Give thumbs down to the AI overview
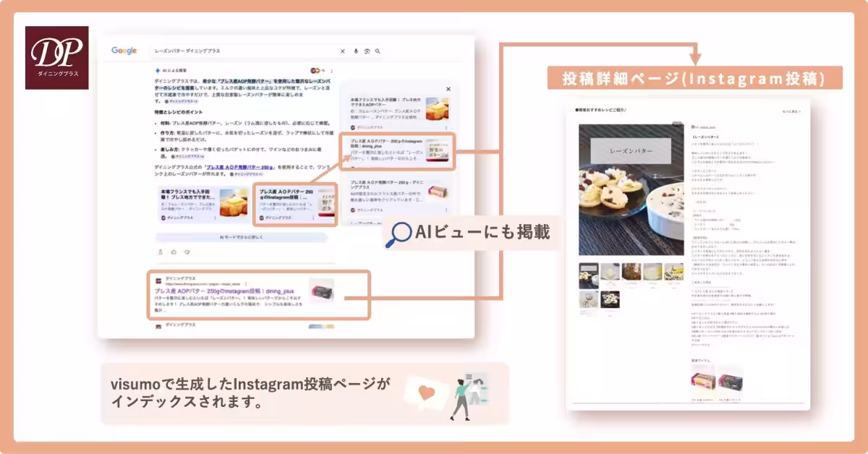This screenshot has width=868, height=454. (x=186, y=252)
